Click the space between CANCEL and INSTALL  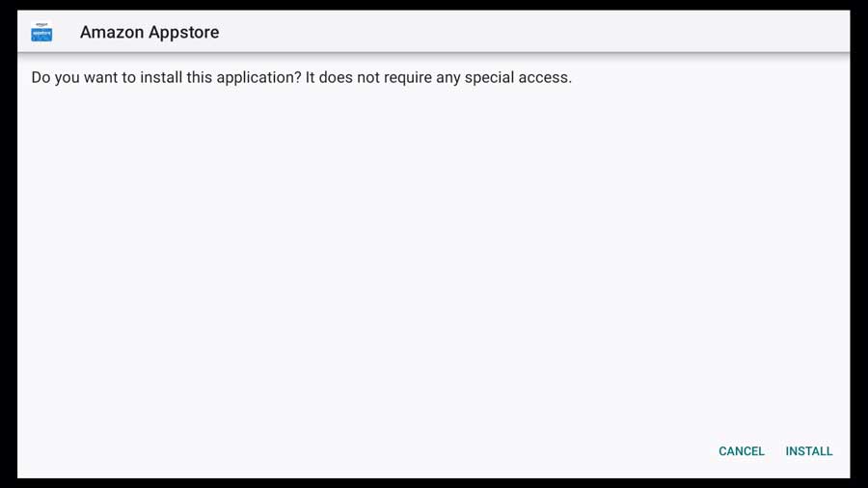(x=775, y=451)
